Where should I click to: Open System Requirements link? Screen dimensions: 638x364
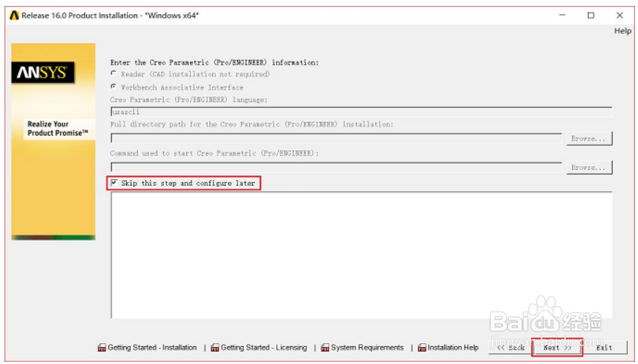click(x=367, y=348)
